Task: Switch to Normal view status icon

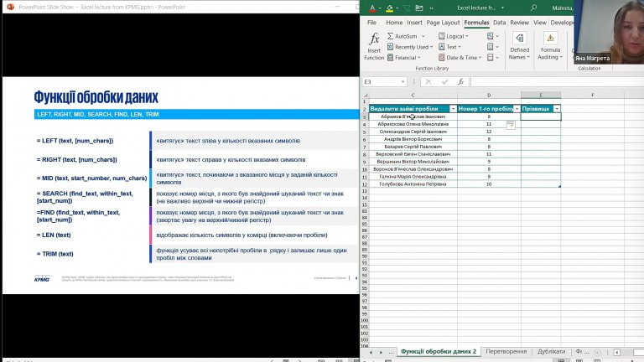Action: (561, 360)
